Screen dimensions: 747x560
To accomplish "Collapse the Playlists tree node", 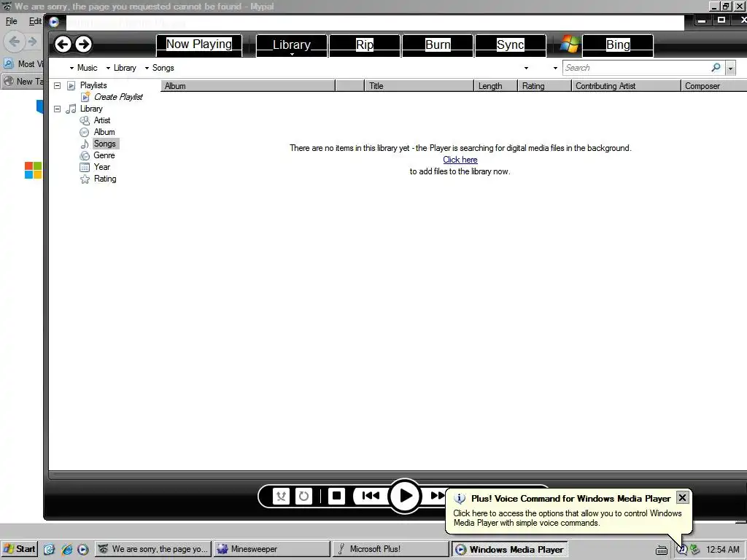I will point(57,86).
